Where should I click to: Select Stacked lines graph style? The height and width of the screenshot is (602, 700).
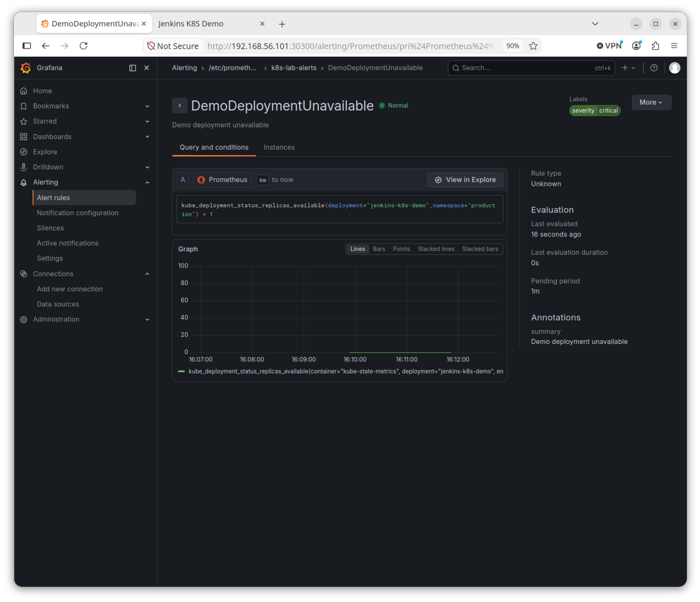click(436, 249)
